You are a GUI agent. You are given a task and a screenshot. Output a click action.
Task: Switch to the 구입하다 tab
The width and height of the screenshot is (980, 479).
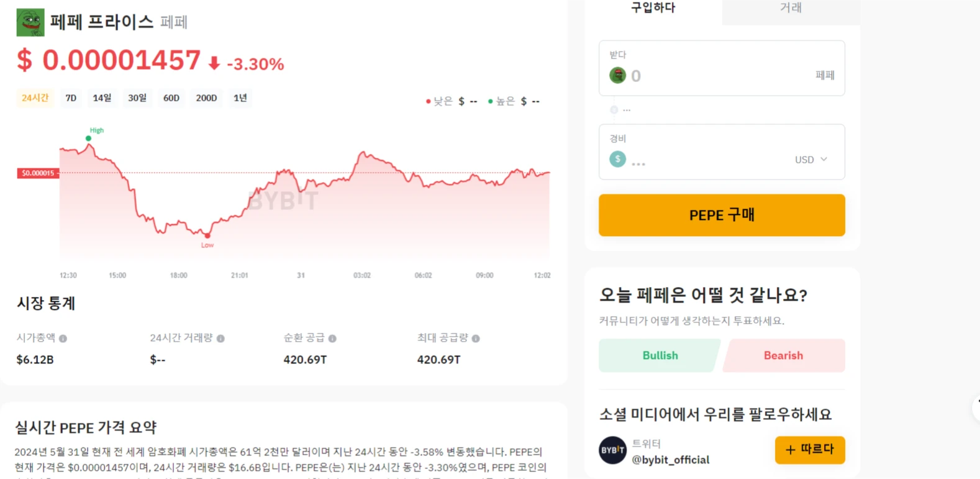653,8
